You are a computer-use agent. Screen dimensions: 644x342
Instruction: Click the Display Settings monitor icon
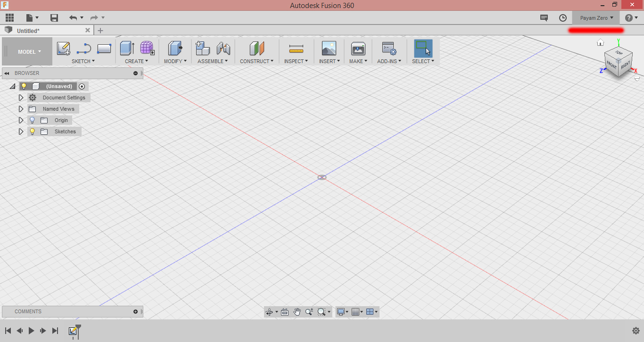click(x=341, y=311)
